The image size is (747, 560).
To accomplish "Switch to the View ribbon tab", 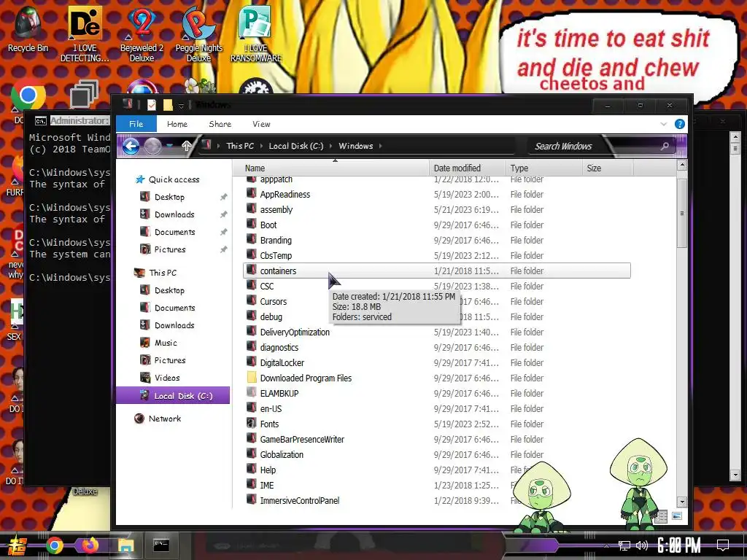I will (261, 124).
